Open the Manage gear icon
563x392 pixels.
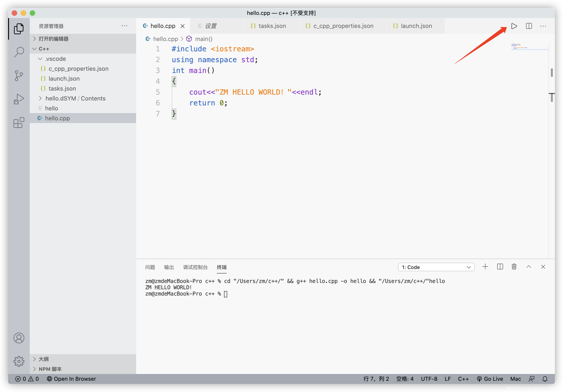19,361
